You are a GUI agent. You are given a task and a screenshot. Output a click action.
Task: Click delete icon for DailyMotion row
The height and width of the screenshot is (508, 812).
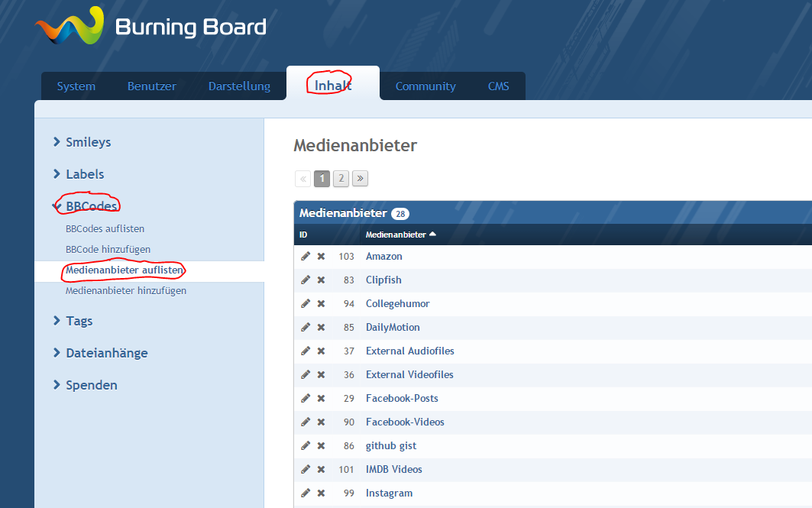point(321,328)
